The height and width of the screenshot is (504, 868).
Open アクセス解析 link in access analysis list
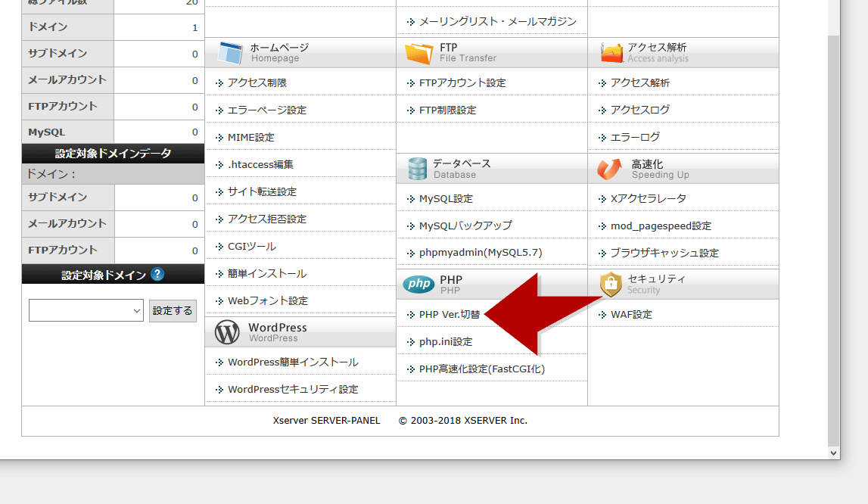(640, 83)
